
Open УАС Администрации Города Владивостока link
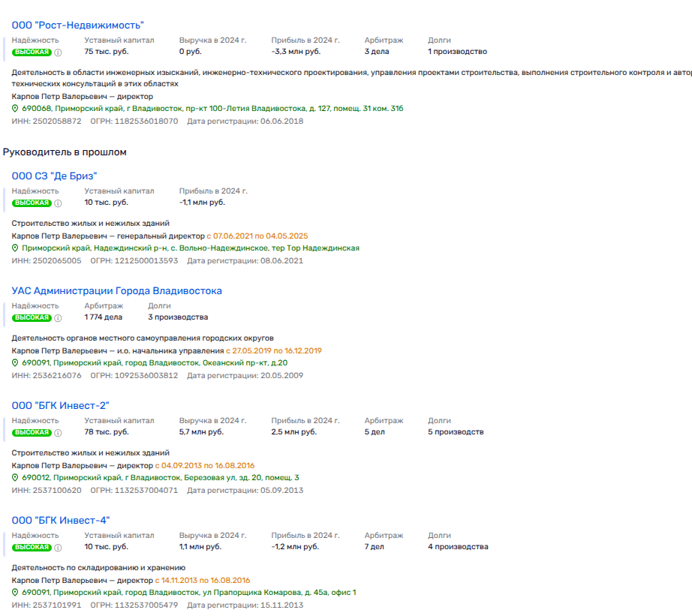(116, 291)
